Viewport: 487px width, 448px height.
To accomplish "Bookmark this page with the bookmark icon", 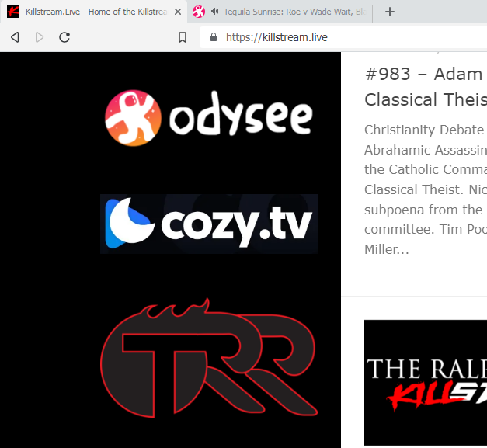I will click(183, 37).
